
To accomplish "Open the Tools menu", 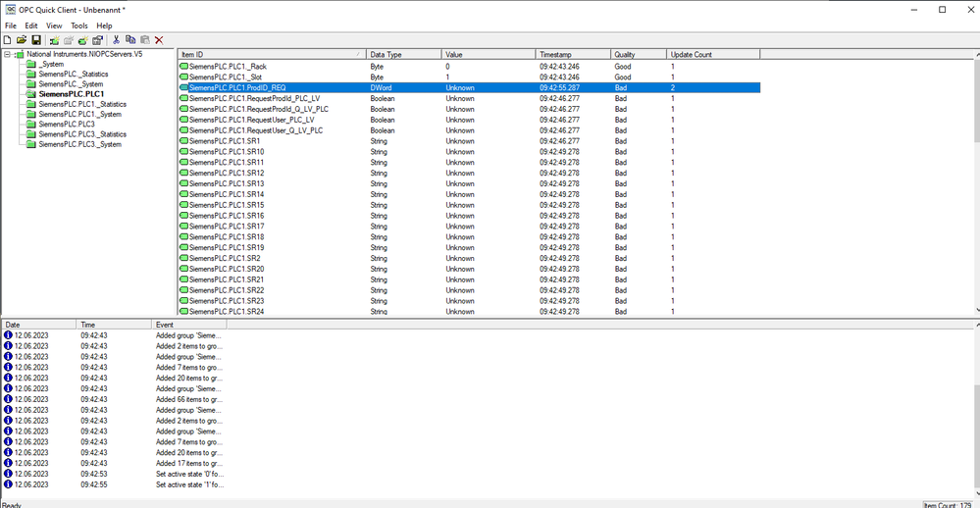I will point(79,25).
